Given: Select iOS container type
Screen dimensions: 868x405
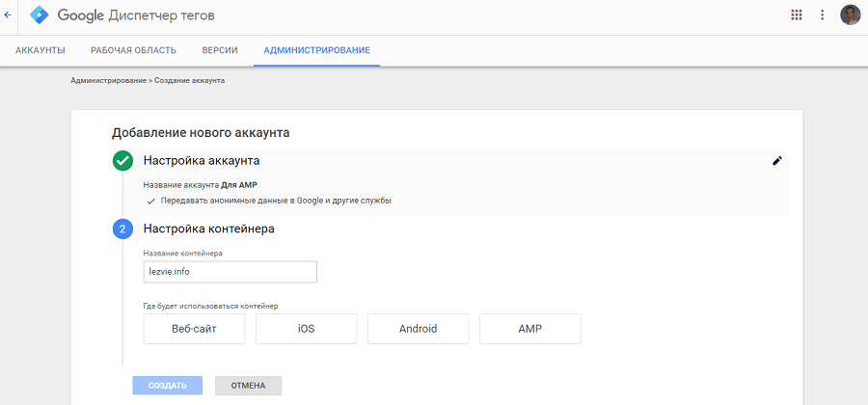Looking at the screenshot, I should [306, 329].
